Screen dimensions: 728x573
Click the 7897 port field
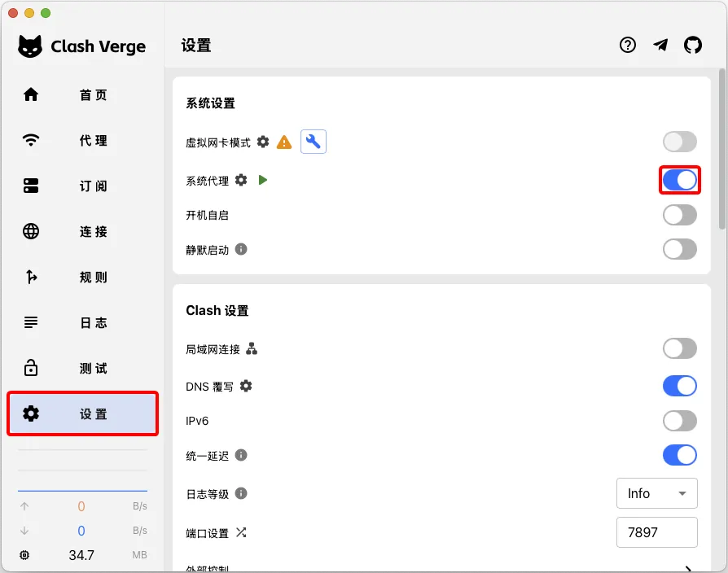657,532
